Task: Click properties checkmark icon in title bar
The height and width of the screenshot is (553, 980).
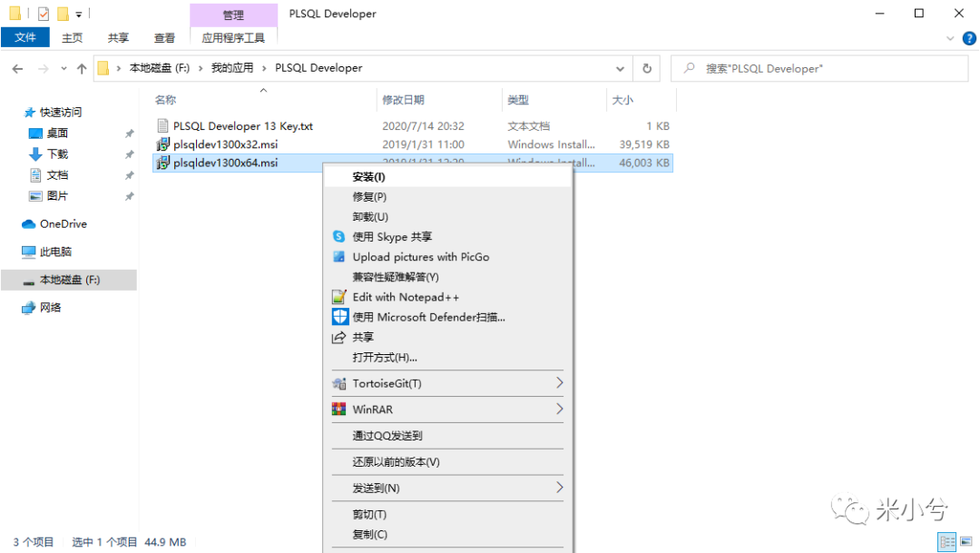Action: (x=44, y=13)
